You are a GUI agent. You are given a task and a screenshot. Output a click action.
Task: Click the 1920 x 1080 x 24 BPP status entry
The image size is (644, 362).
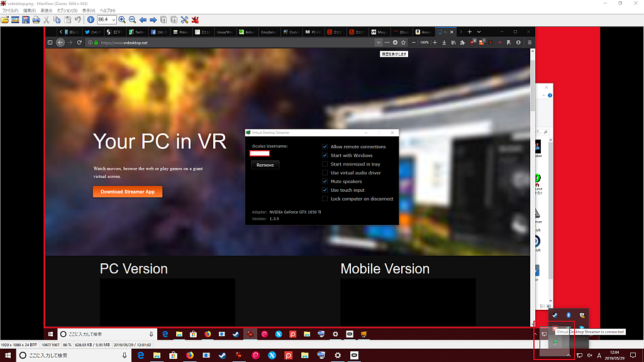[19, 345]
